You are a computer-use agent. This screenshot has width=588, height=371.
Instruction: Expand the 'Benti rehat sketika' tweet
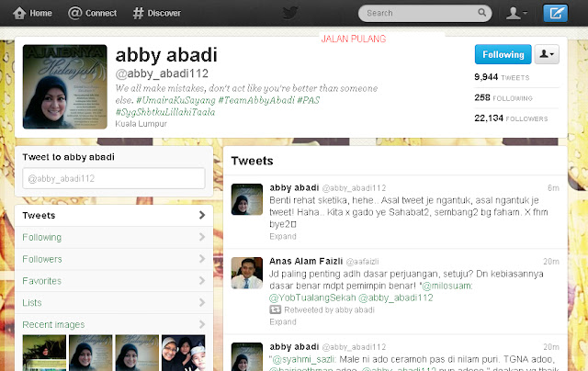coord(283,236)
